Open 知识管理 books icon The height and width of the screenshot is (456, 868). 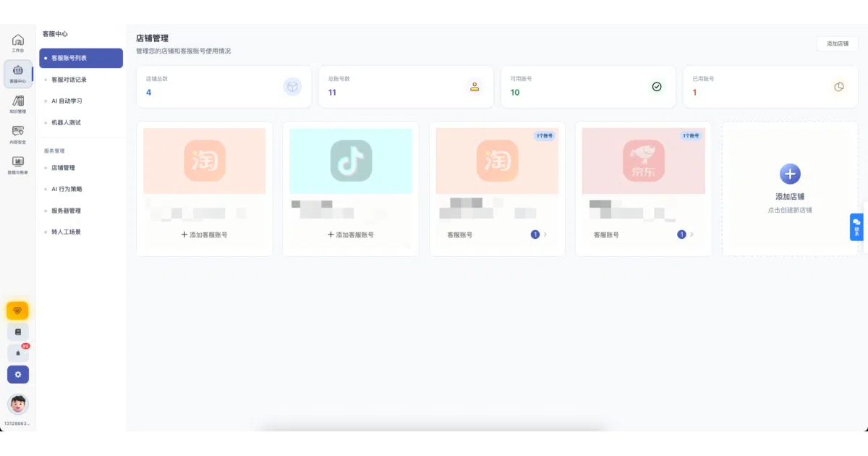(18, 104)
